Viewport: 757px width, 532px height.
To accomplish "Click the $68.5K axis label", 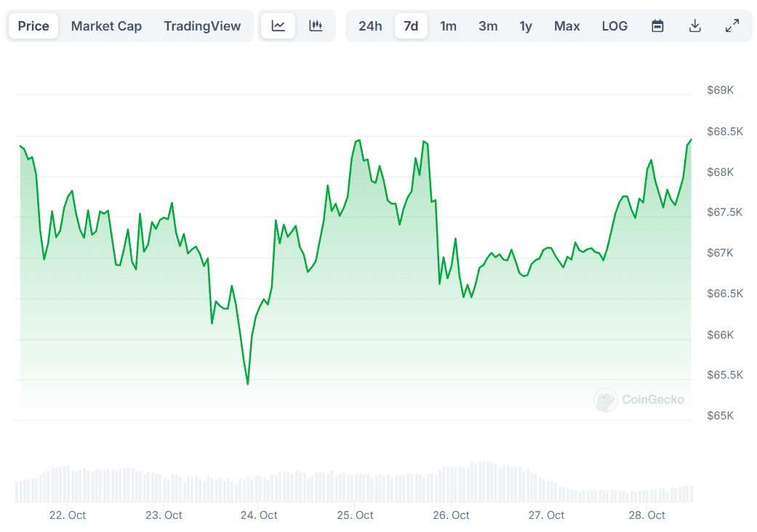I will point(725,132).
